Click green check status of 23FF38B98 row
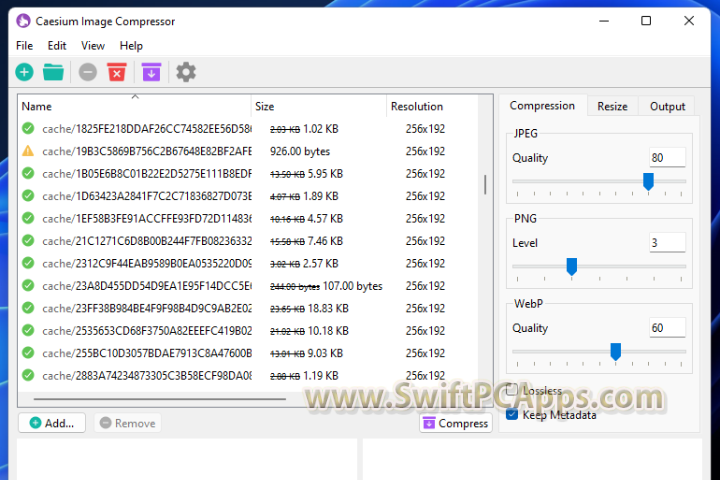720x480 pixels. [28, 308]
